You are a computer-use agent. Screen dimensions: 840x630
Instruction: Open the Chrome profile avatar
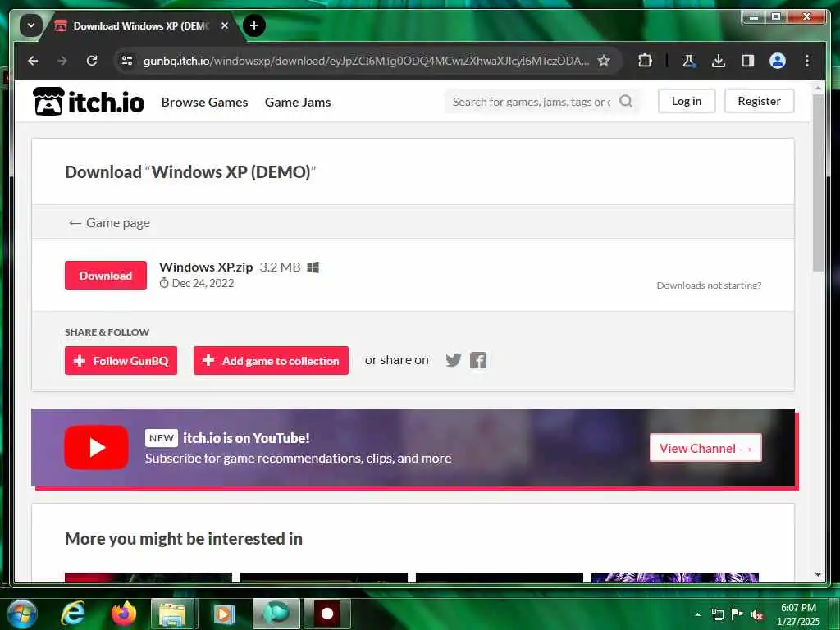778,61
